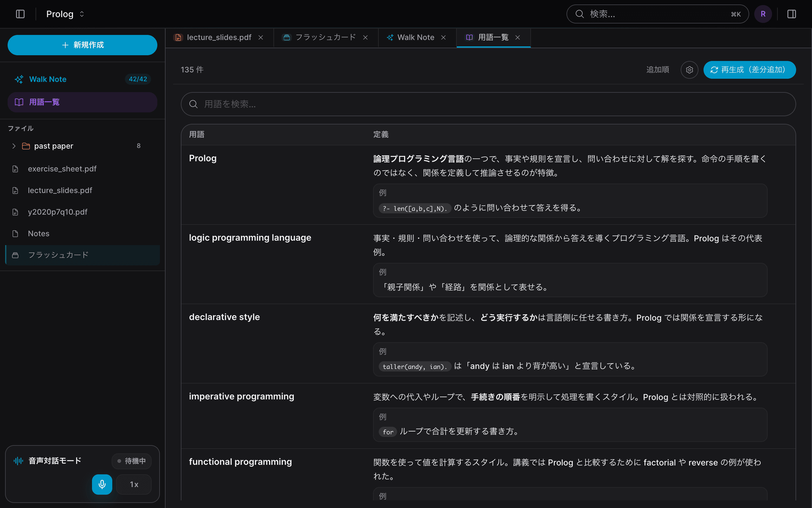Switch to the lecture_slides.pdf tab
Image resolution: width=812 pixels, height=508 pixels.
coord(219,37)
